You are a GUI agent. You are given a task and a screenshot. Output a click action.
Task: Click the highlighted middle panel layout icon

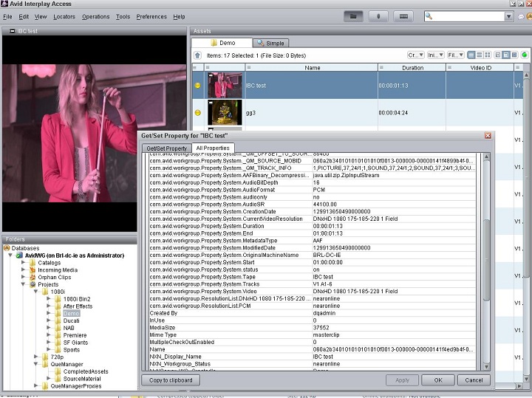pyautogui.click(x=506, y=55)
